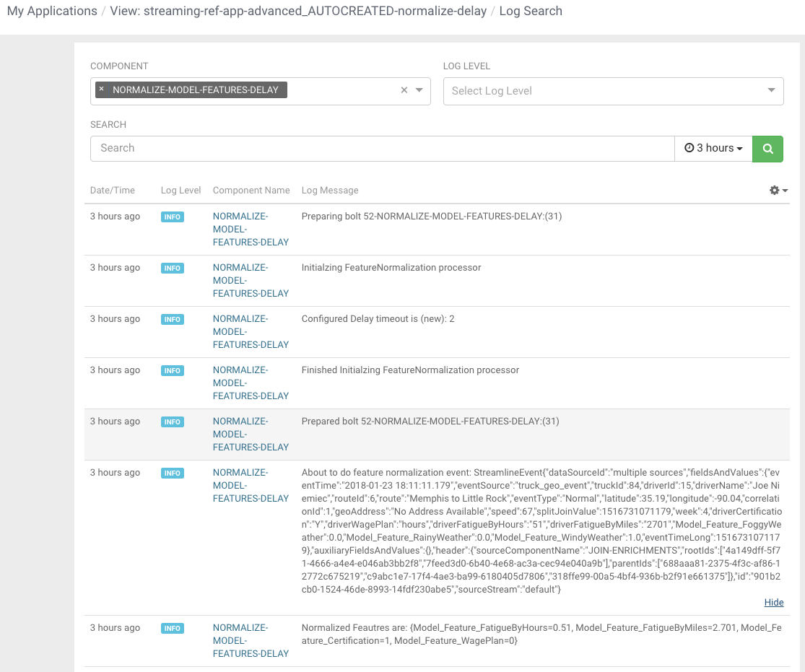Focus the Search text input
This screenshot has height=672, width=805.
click(x=382, y=148)
